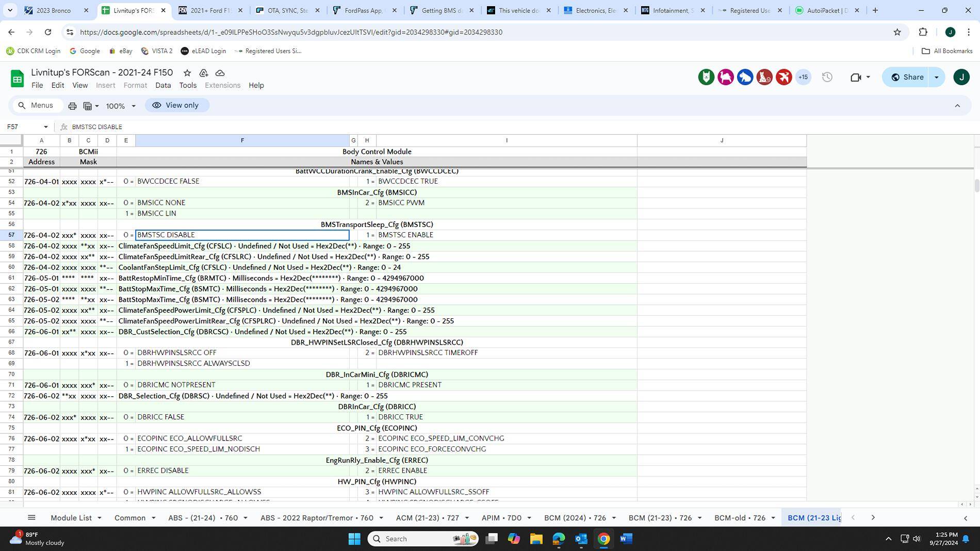This screenshot has width=980, height=551.
Task: Open the zoom 100% dropdown
Action: pyautogui.click(x=121, y=106)
